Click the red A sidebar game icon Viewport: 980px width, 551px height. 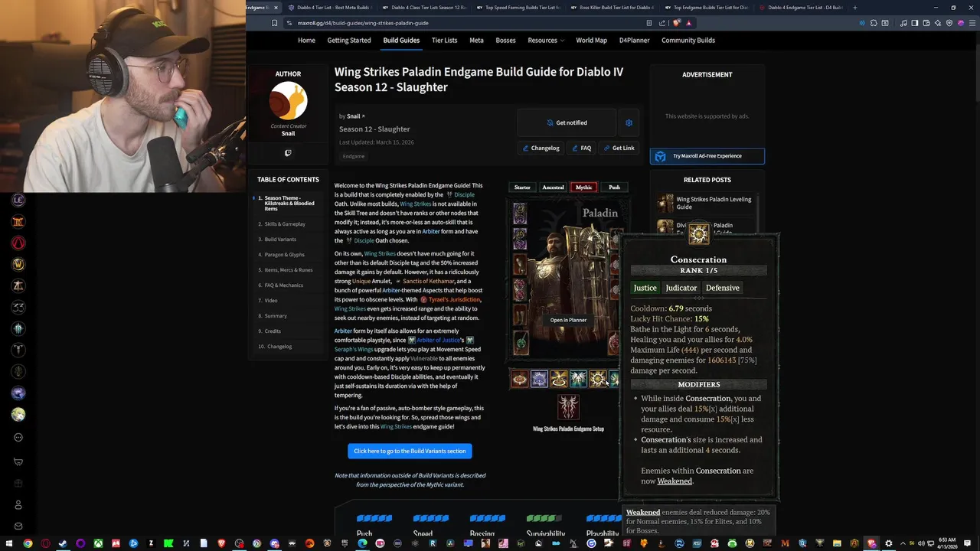19,243
